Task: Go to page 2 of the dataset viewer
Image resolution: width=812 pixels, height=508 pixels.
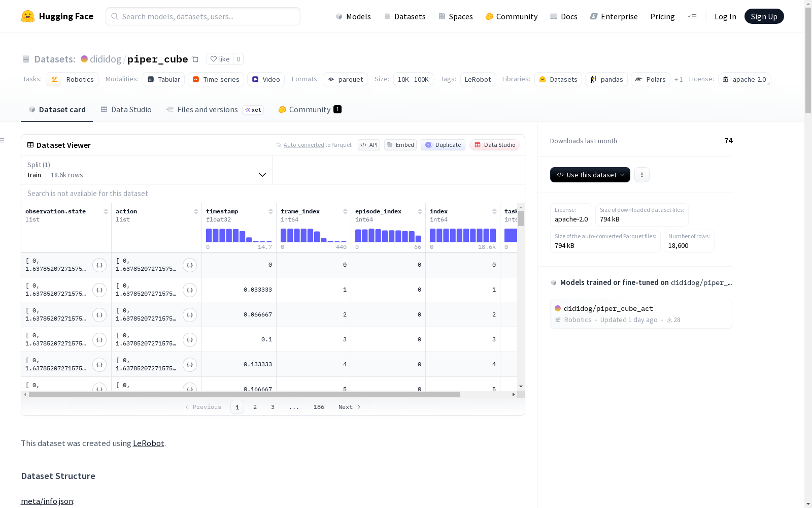Action: click(255, 407)
